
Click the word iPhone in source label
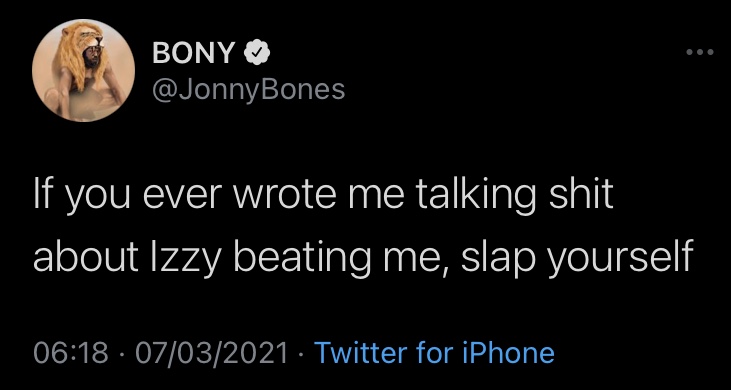509,353
